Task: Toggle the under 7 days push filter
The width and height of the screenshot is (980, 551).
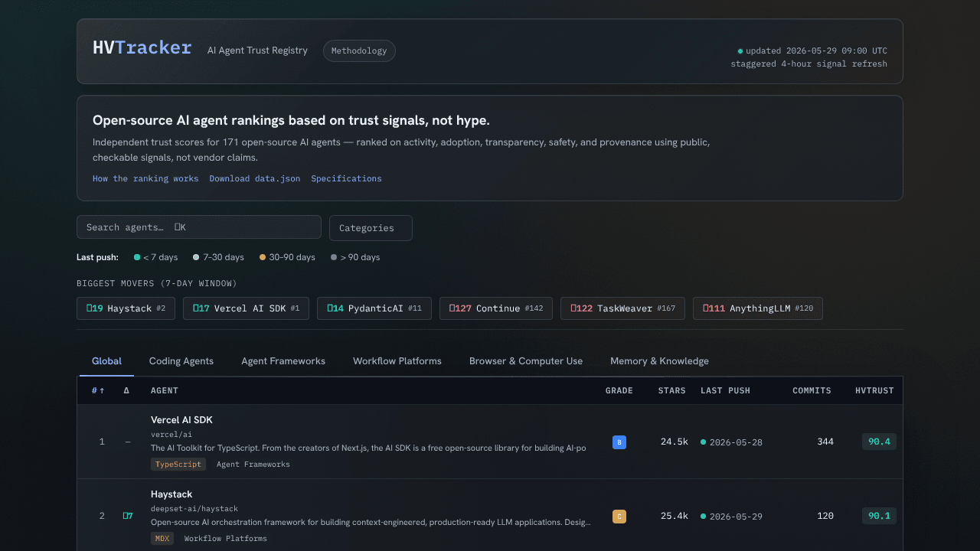Action: point(155,257)
